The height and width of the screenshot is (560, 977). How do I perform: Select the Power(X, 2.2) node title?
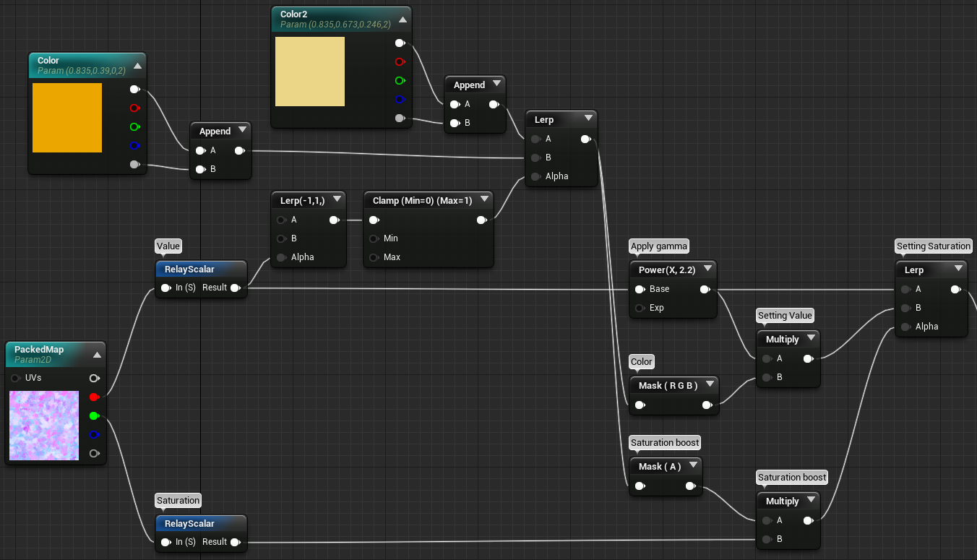pos(666,270)
